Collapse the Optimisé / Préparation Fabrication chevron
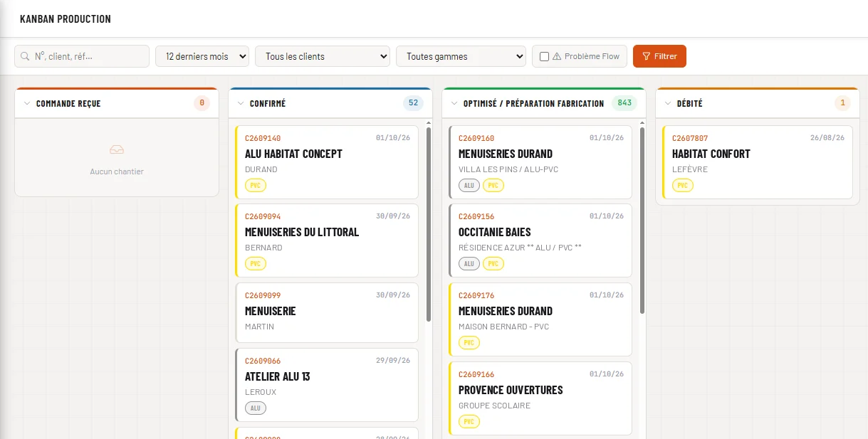 point(454,103)
